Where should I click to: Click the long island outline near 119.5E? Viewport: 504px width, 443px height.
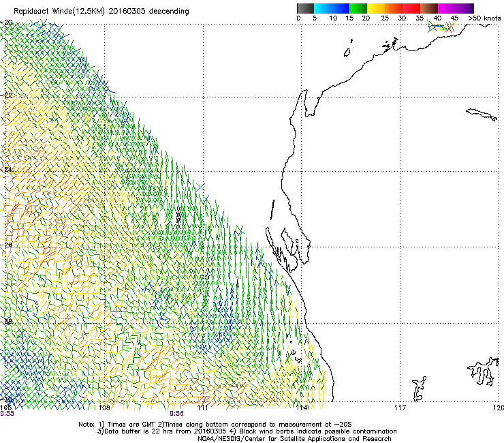click(482, 114)
